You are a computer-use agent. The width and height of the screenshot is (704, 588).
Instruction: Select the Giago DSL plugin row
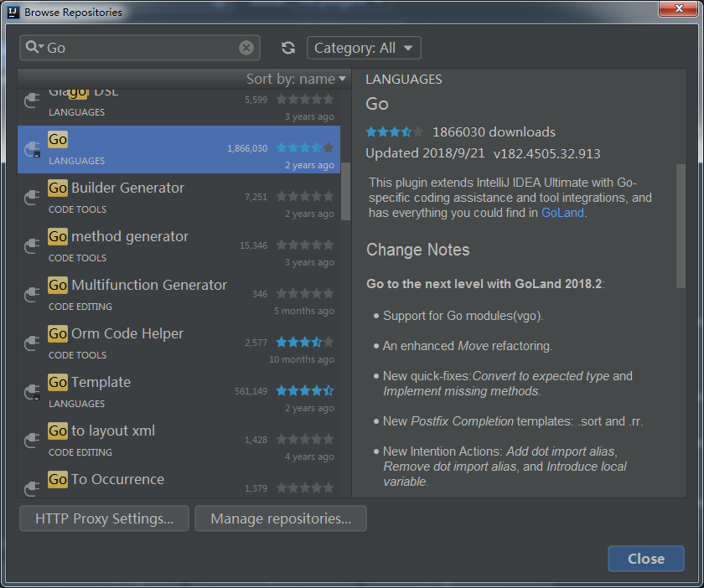click(179, 107)
